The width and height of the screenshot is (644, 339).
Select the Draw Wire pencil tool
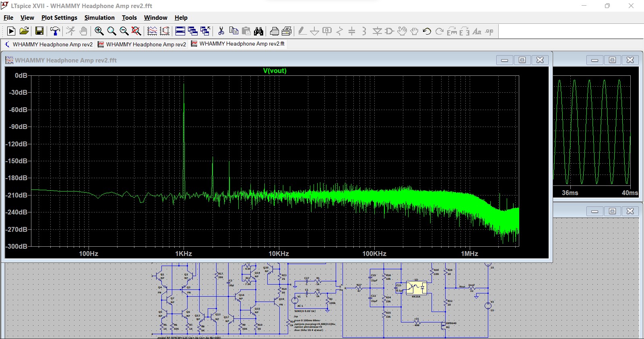(302, 31)
